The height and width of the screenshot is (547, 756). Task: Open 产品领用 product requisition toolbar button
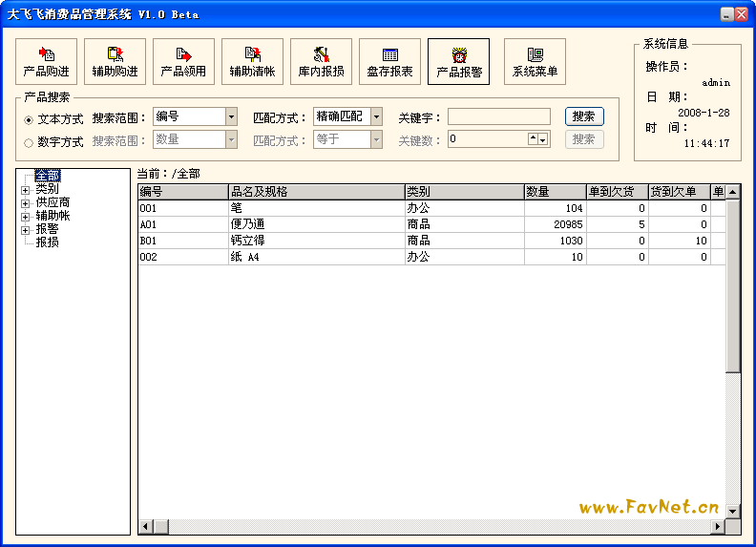click(183, 62)
